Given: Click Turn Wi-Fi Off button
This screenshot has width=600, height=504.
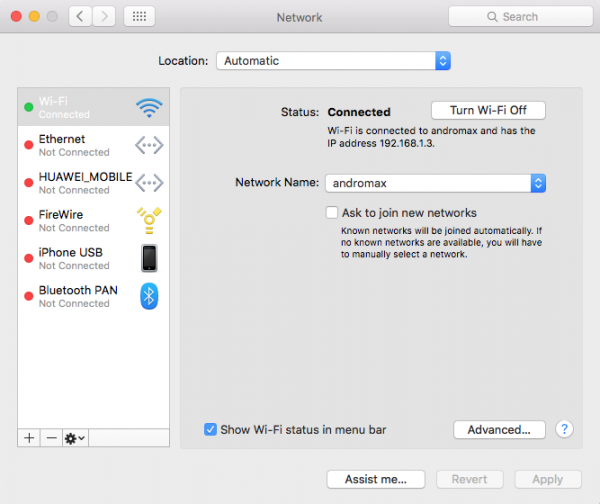Looking at the screenshot, I should (488, 110).
